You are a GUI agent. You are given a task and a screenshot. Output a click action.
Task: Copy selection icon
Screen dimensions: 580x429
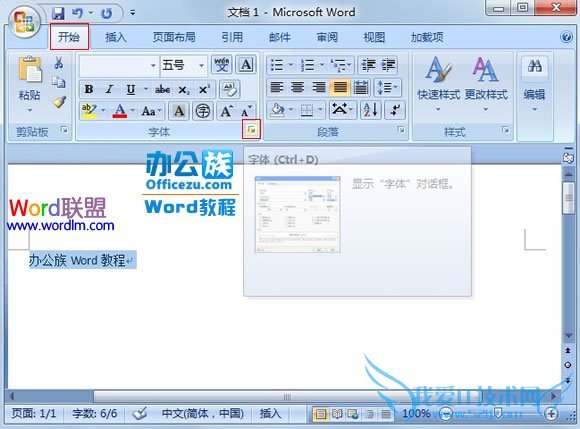(58, 82)
